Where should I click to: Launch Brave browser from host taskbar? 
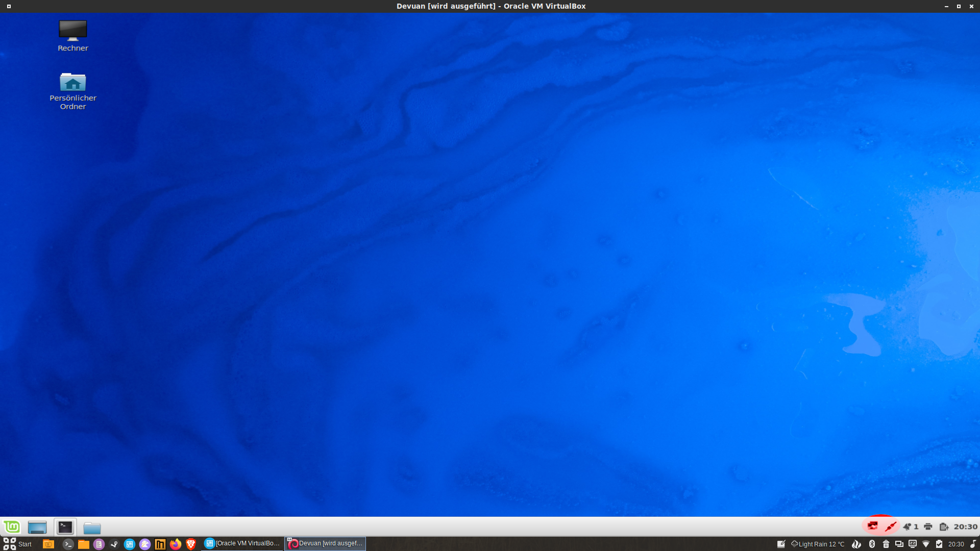coord(191,544)
